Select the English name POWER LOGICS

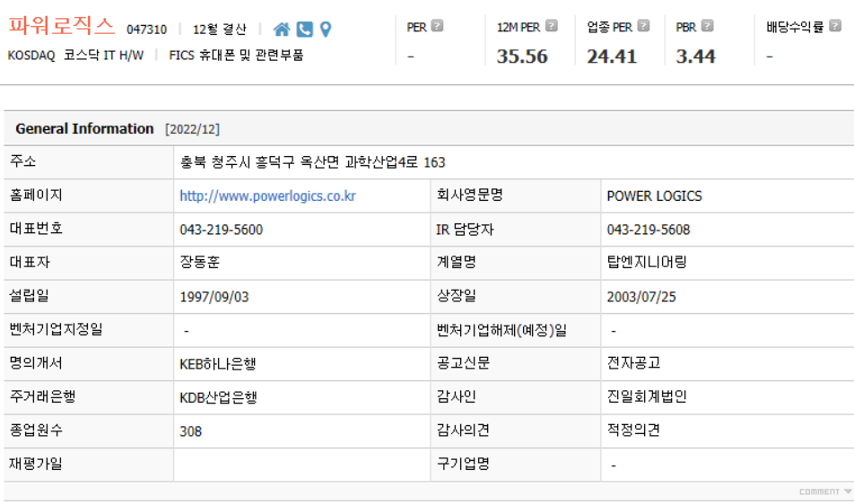tap(654, 196)
